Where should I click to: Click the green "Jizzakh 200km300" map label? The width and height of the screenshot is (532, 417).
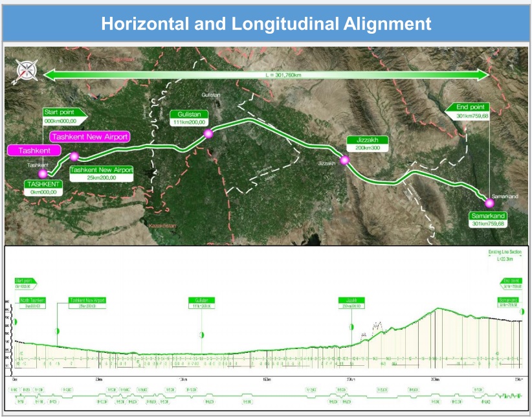368,144
